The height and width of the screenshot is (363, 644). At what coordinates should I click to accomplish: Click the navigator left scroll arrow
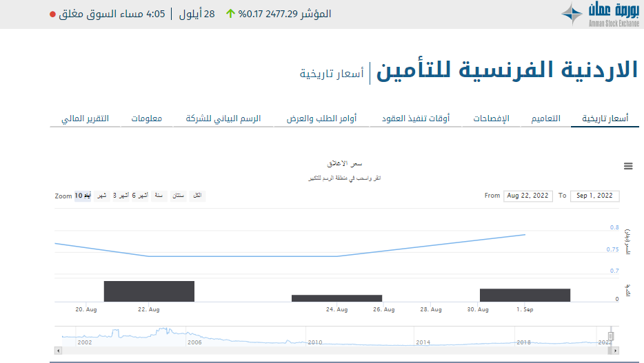[x=58, y=351]
